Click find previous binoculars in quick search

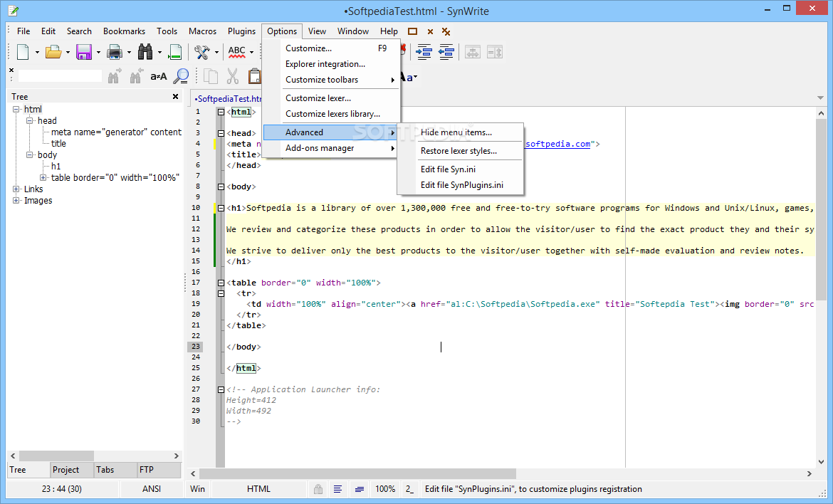pos(137,76)
